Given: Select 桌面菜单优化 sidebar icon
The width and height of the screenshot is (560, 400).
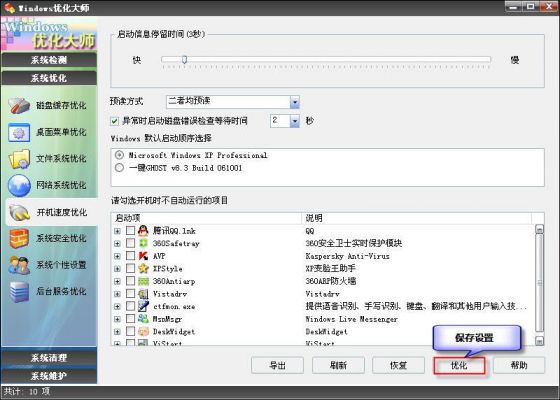Looking at the screenshot, I should [x=19, y=132].
